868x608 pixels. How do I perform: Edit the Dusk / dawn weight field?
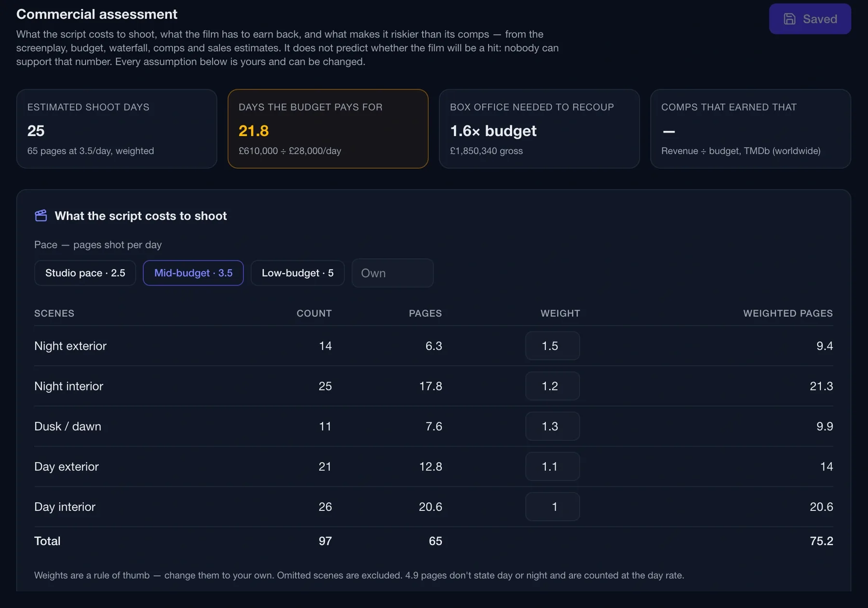[x=553, y=426]
